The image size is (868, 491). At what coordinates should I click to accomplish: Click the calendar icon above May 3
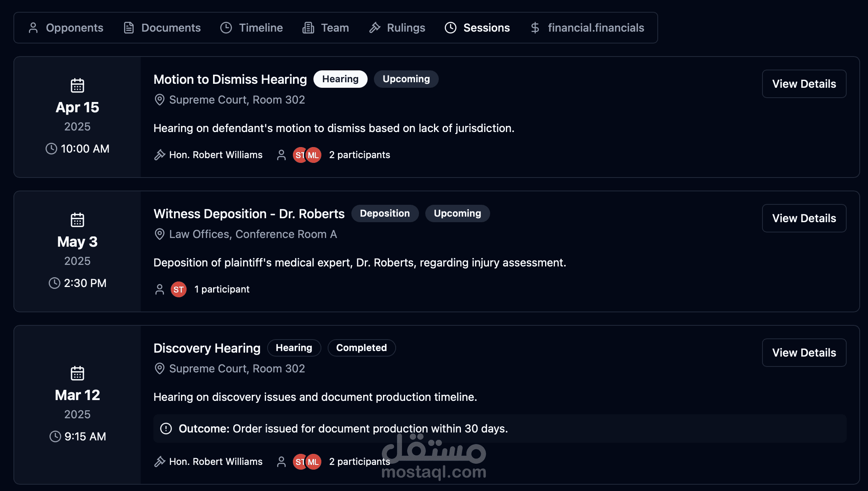(x=77, y=220)
